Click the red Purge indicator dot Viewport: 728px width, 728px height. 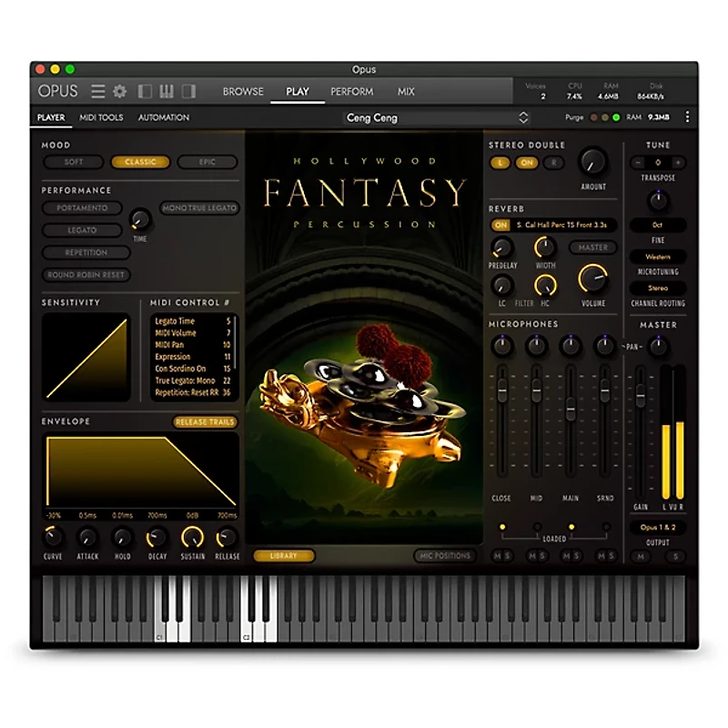click(x=593, y=117)
